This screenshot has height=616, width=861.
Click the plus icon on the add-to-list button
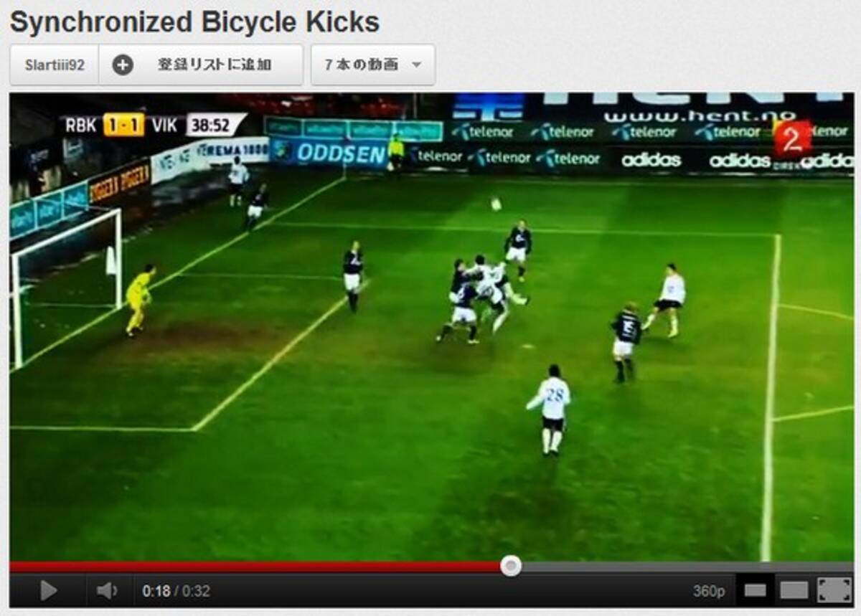123,65
